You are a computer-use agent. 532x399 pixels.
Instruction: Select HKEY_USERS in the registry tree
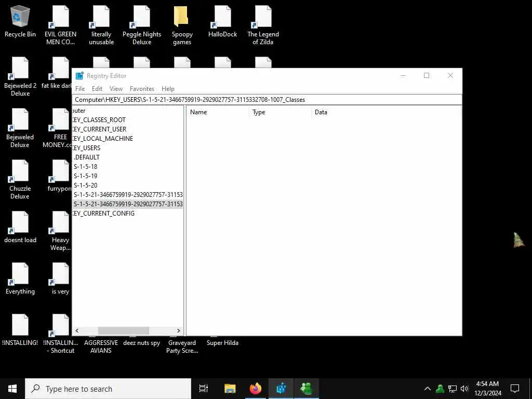click(x=87, y=148)
